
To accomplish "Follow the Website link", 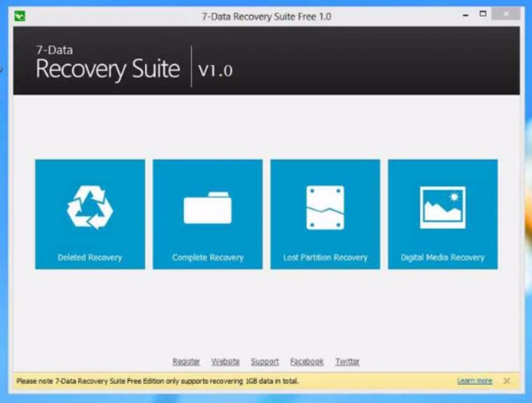I will [225, 361].
